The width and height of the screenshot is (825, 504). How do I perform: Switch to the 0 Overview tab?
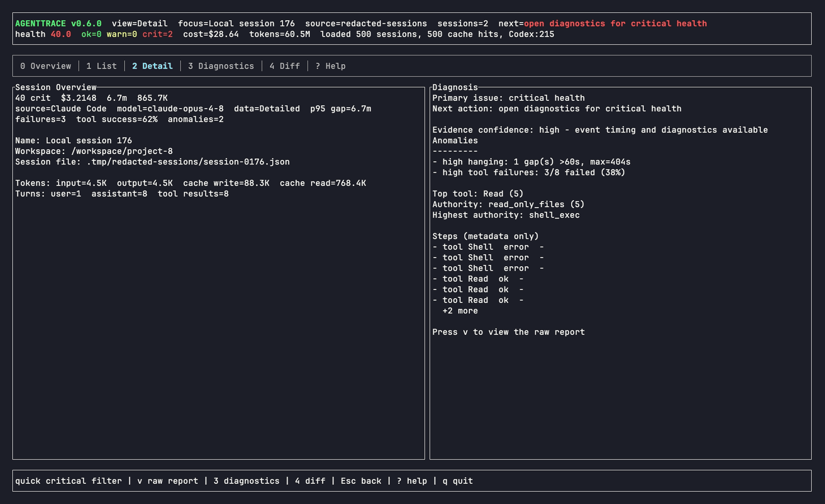45,66
